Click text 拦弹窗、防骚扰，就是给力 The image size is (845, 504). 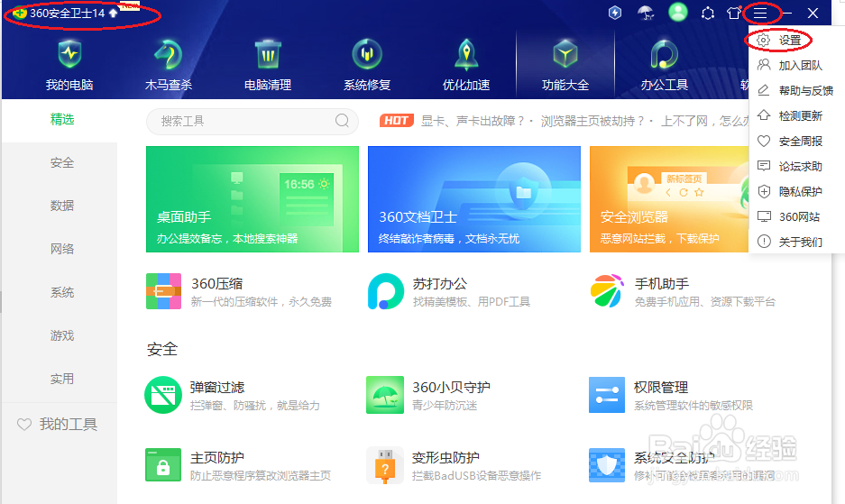pyautogui.click(x=255, y=406)
